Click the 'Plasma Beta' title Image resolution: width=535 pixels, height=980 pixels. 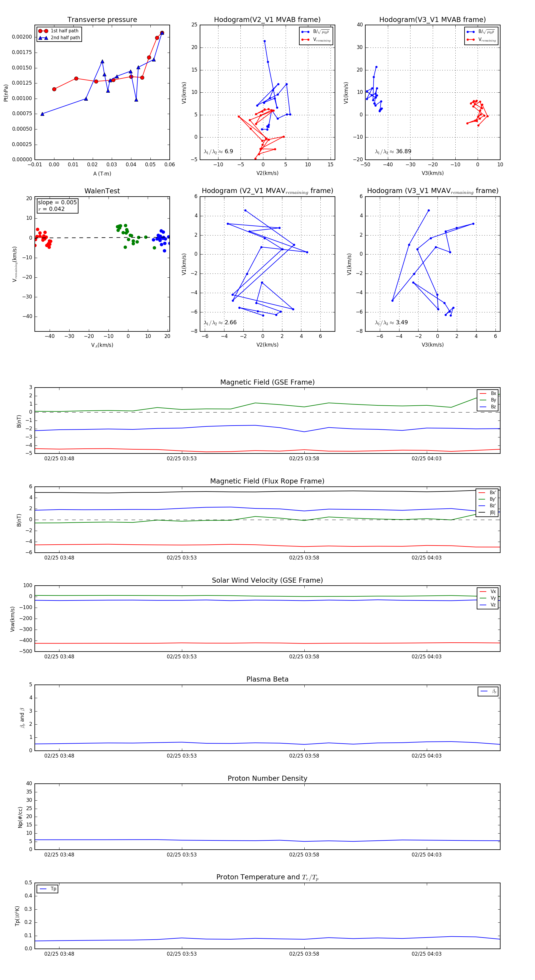tap(267, 679)
